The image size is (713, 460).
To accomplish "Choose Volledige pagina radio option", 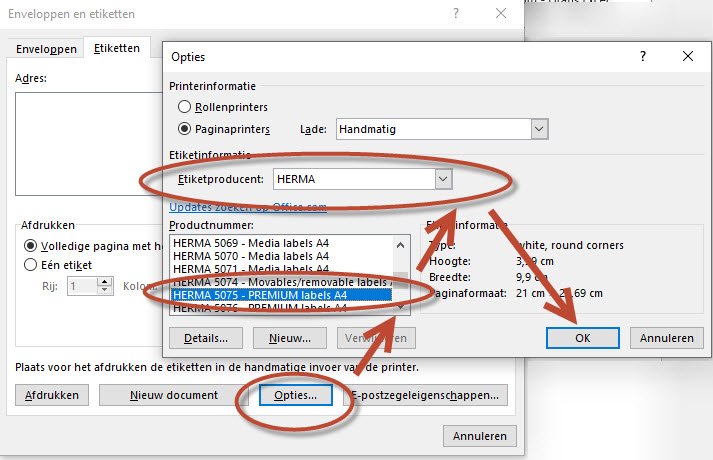I will pyautogui.click(x=32, y=246).
